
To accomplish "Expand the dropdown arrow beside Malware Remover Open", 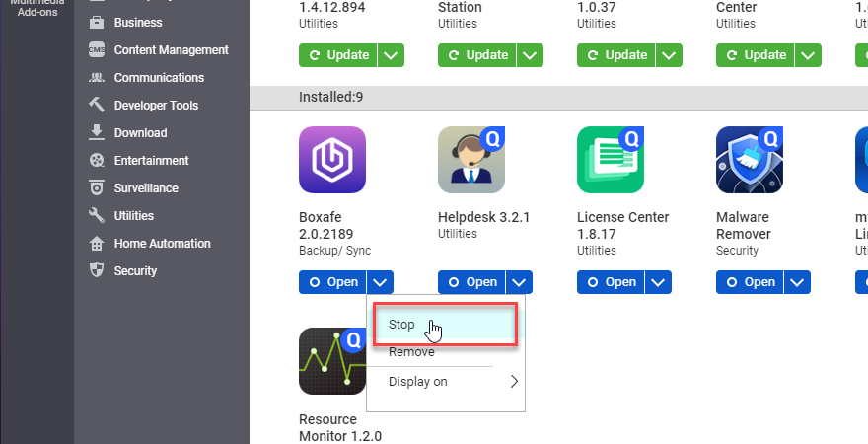I will [x=798, y=282].
